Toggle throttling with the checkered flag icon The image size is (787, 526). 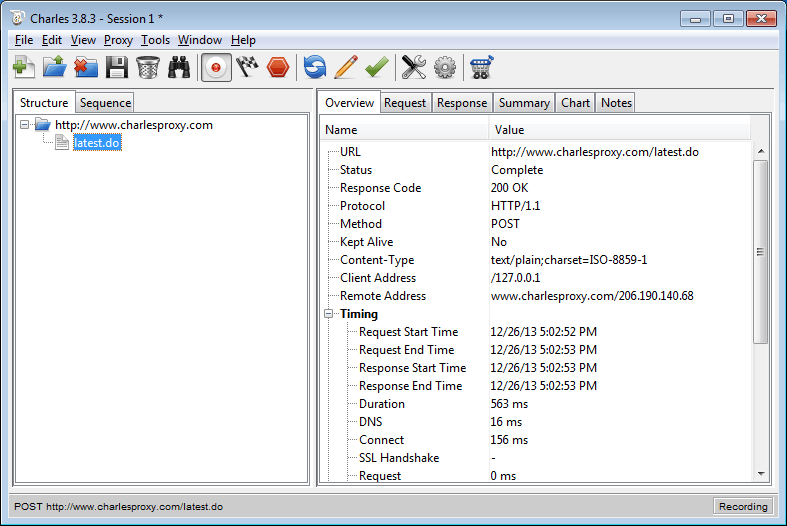point(247,67)
